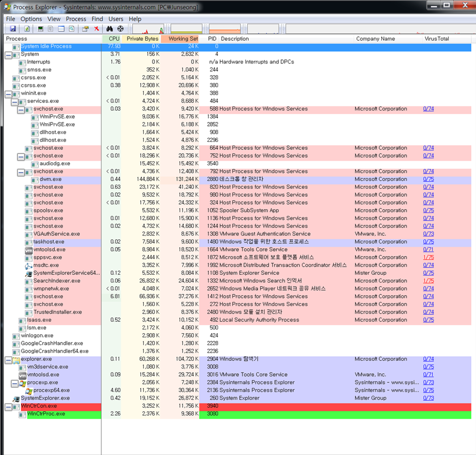Click the msdtc.exe process icon

(29, 266)
